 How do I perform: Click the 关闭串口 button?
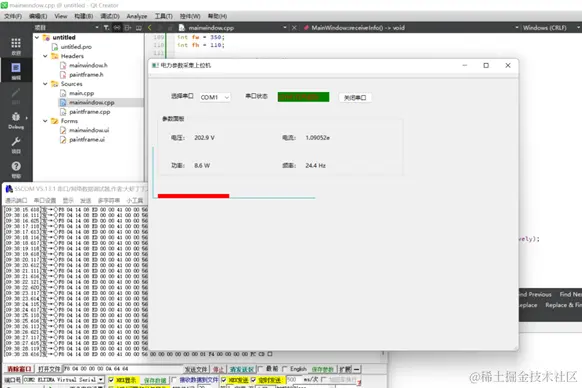(355, 98)
